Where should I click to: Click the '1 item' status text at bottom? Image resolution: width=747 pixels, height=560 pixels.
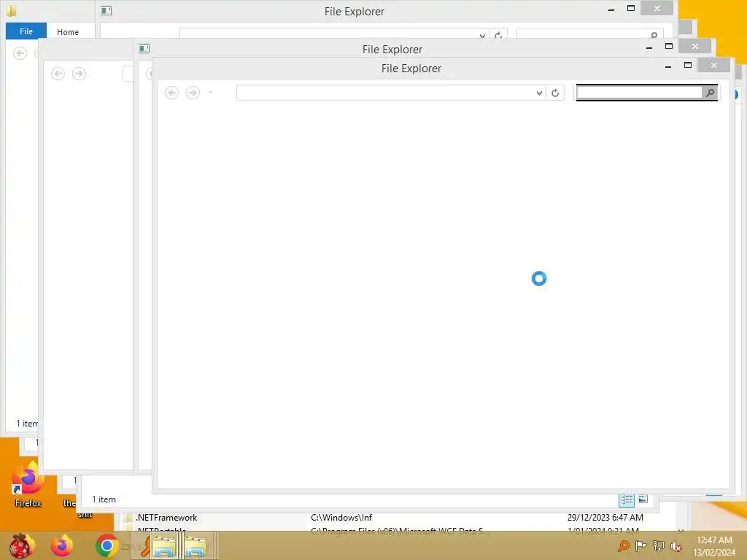[104, 499]
